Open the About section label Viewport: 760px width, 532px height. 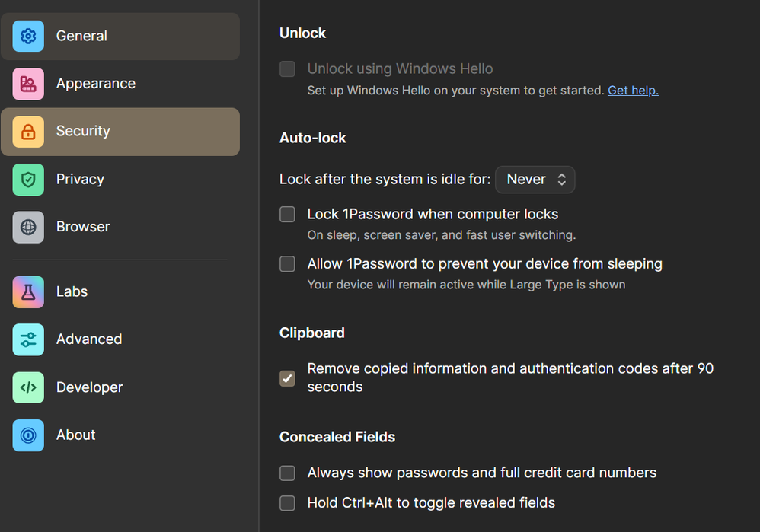pyautogui.click(x=76, y=435)
